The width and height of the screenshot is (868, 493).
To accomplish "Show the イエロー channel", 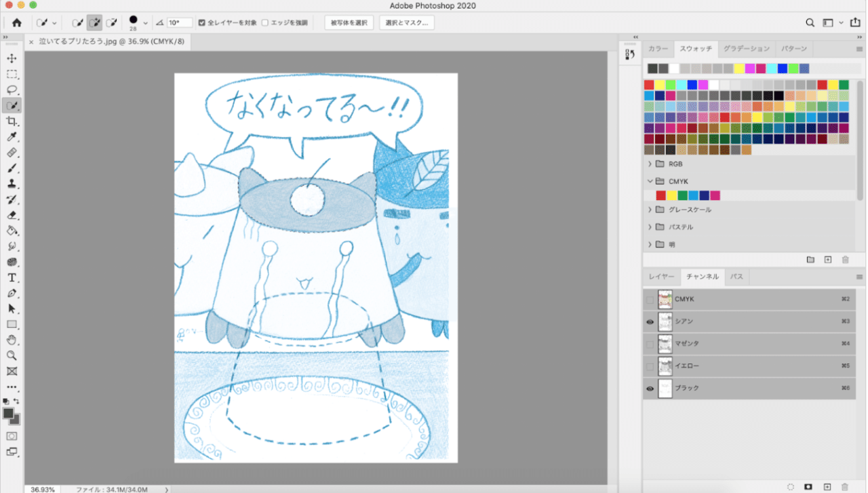I will [x=650, y=366].
